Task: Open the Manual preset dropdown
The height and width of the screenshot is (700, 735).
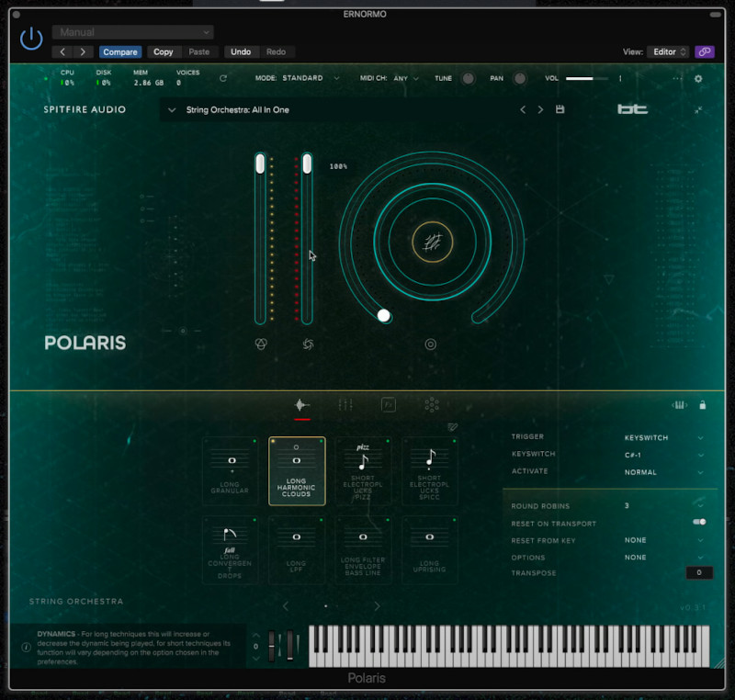Action: [132, 32]
